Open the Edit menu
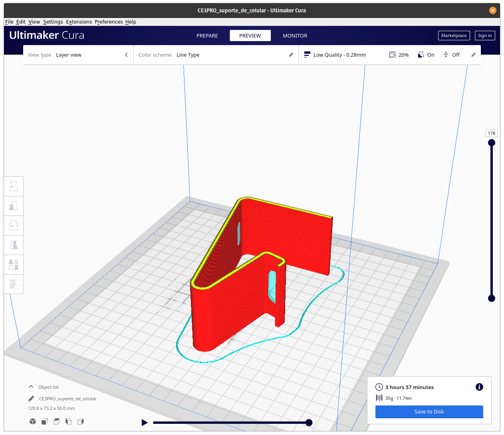504x435 pixels. [x=21, y=22]
